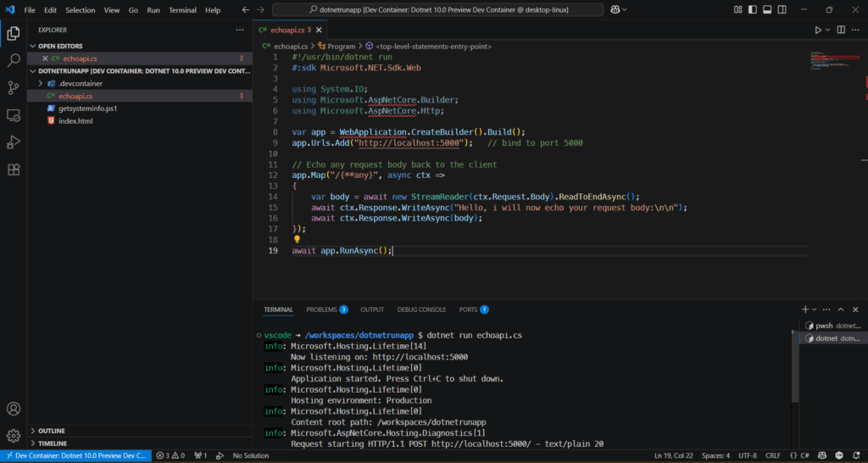
Task: Open Run and Debug view
Action: [x=14, y=142]
